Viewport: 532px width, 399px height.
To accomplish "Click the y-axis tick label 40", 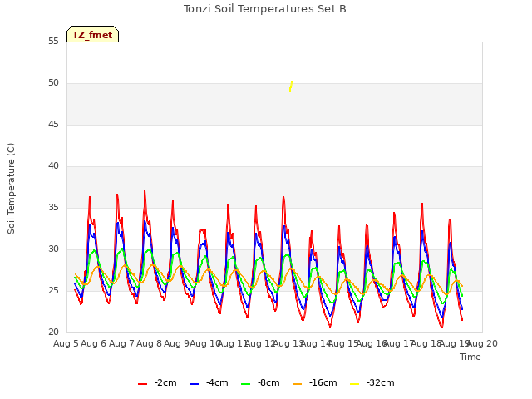I will click(x=53, y=166).
